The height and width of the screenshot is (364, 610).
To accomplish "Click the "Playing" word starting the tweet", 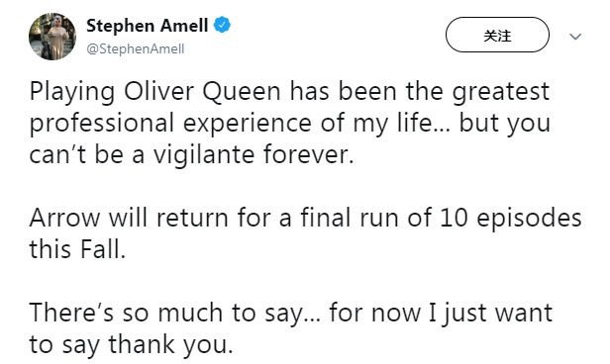I will point(72,92).
